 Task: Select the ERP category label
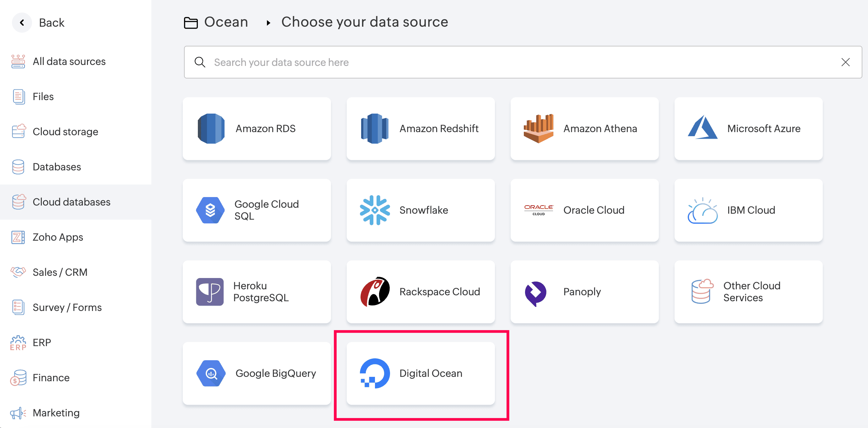42,342
